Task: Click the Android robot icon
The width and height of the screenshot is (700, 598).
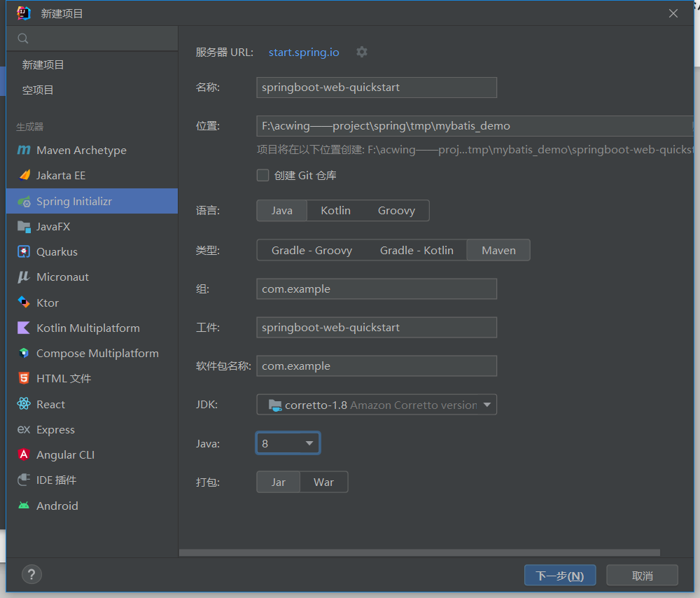Action: pos(24,506)
